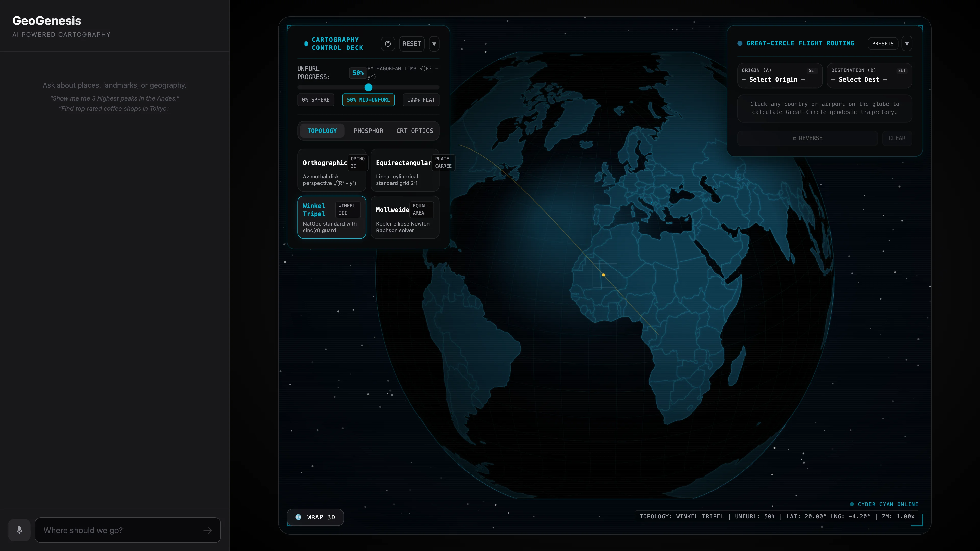Viewport: 980px width, 551px height.
Task: Click the reverse route swap button
Action: click(807, 138)
